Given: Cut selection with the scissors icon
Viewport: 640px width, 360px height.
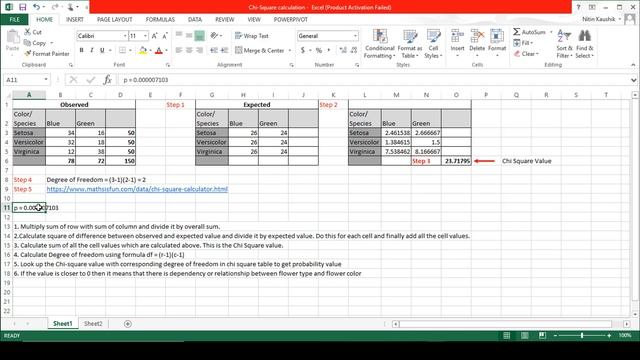Looking at the screenshot, I should (x=33, y=32).
